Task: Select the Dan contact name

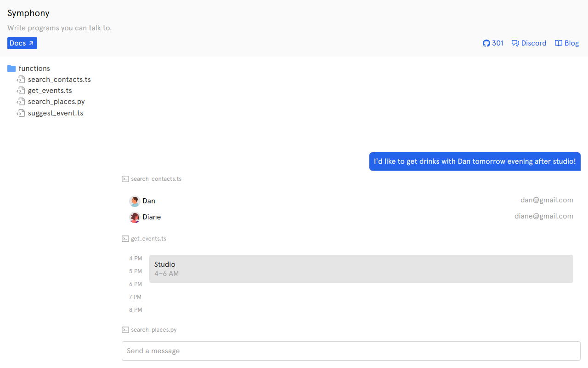Action: point(149,201)
